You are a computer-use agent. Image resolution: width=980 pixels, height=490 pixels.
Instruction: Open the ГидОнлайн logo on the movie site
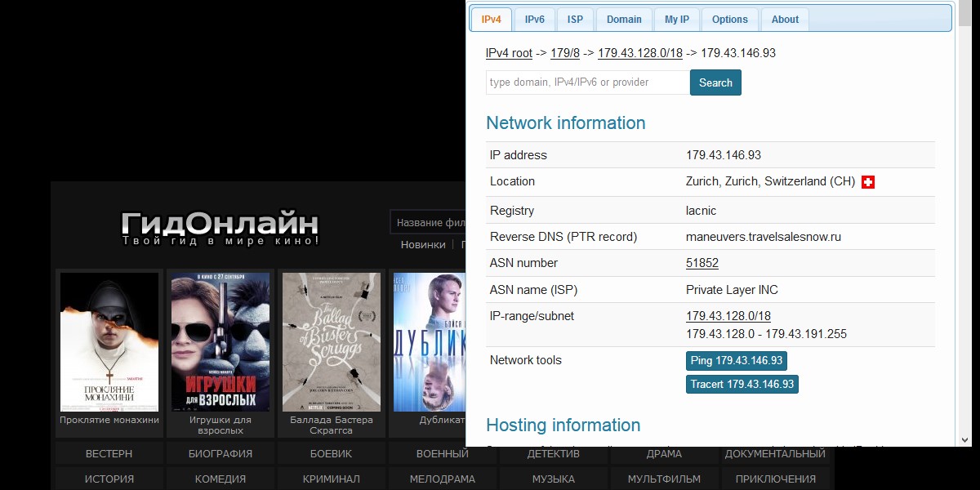tap(220, 228)
